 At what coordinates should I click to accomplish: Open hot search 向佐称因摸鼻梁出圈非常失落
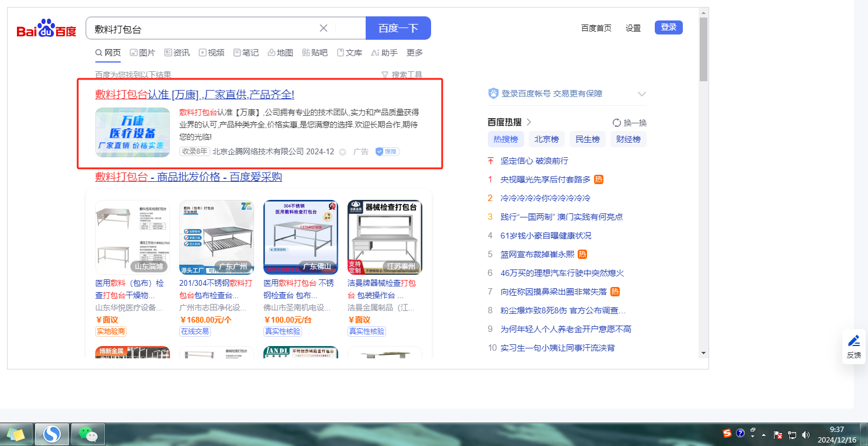click(x=554, y=292)
